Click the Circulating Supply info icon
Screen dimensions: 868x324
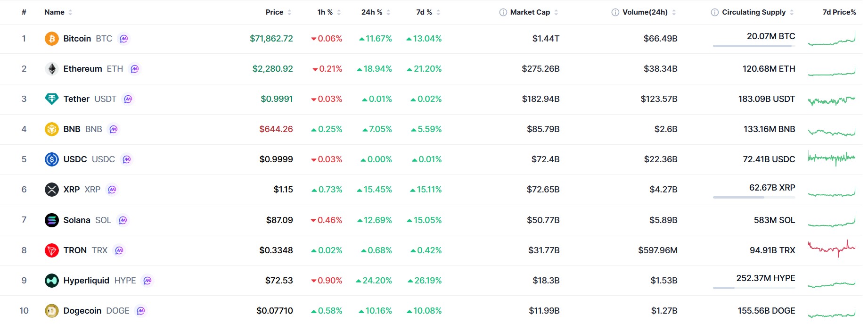pos(715,12)
